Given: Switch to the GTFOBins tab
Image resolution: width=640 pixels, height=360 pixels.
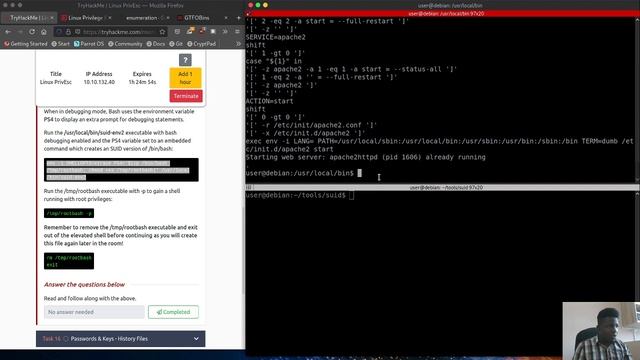Looking at the screenshot, I should point(202,18).
